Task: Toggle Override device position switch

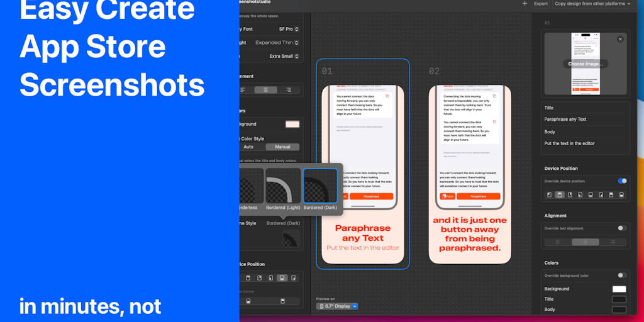Action: [x=622, y=181]
